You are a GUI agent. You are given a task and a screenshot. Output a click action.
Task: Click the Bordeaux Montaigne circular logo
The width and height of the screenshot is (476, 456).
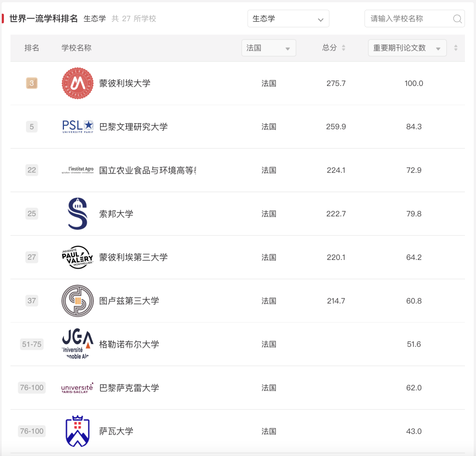(x=78, y=300)
